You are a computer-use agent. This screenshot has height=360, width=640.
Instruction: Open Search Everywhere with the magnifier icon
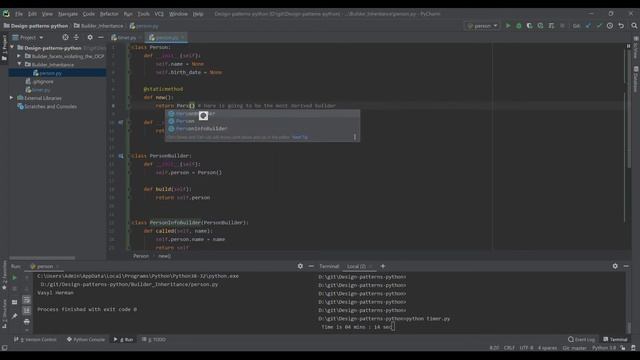tap(634, 26)
